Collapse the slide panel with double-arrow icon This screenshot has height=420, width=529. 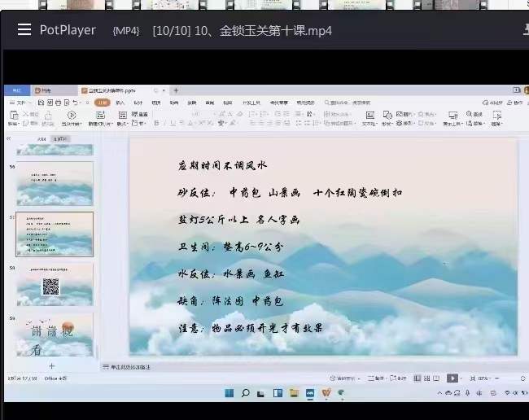[x=9, y=139]
